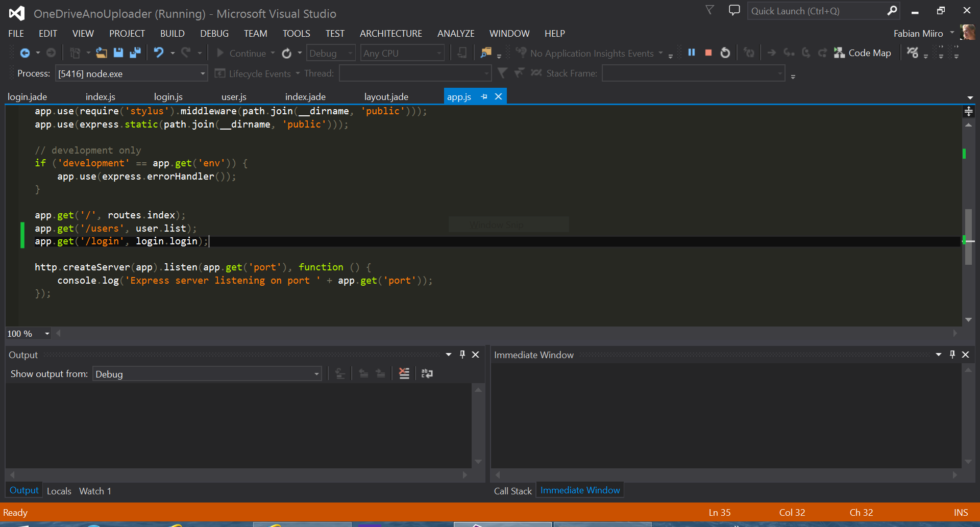This screenshot has width=980, height=527.
Task: Toggle the pin on the app.js tab
Action: (x=484, y=96)
